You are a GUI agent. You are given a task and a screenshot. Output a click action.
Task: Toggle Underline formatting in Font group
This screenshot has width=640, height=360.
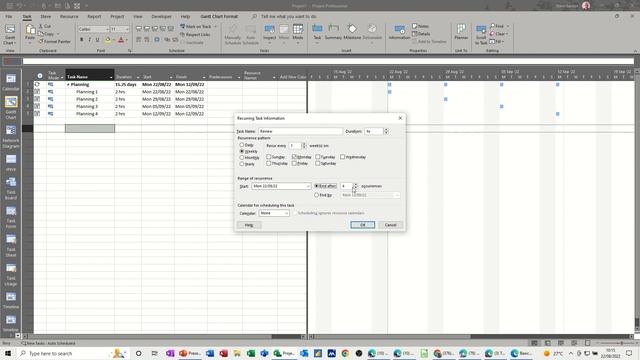97,40
